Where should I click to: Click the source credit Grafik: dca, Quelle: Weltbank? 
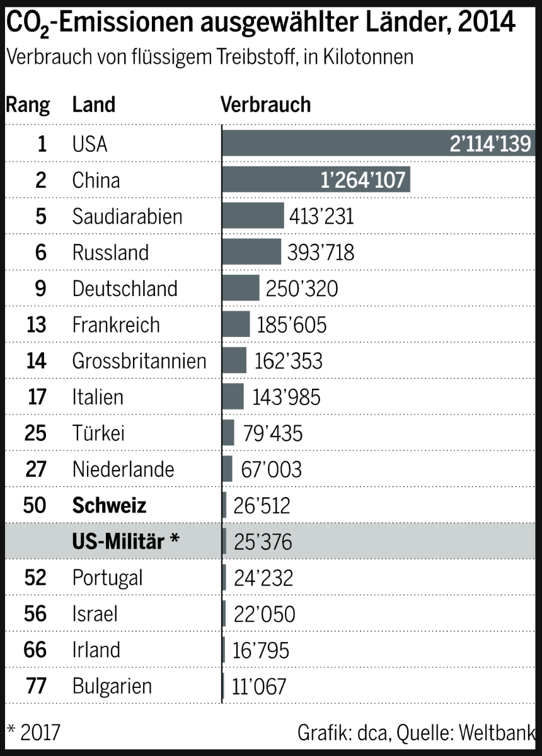416,733
